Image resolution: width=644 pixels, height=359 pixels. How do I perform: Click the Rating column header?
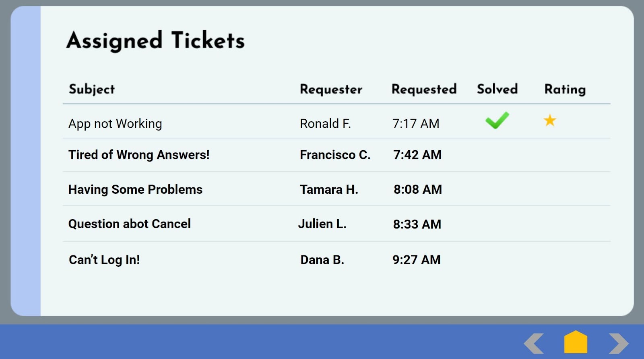(565, 89)
